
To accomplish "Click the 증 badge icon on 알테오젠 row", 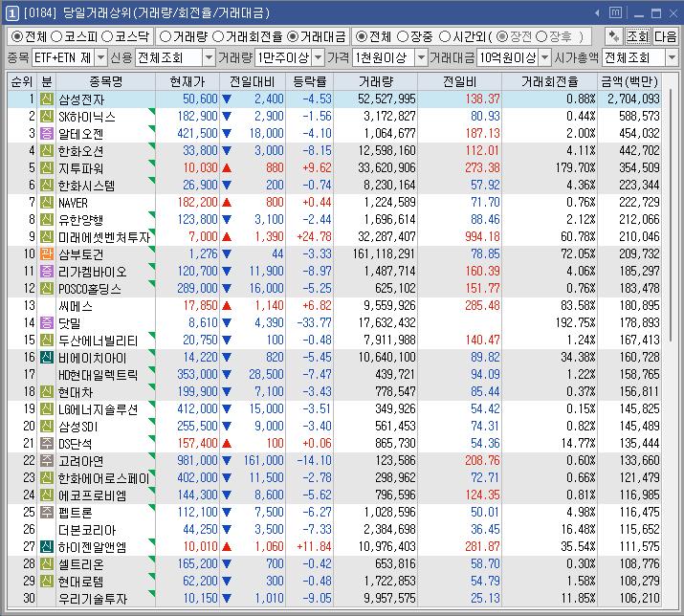I will 47,134.
